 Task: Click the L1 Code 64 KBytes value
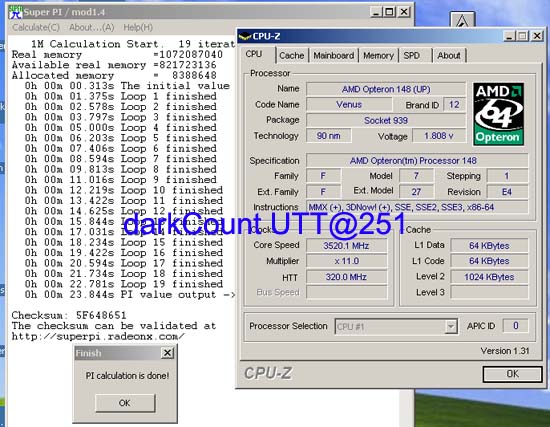pyautogui.click(x=489, y=261)
